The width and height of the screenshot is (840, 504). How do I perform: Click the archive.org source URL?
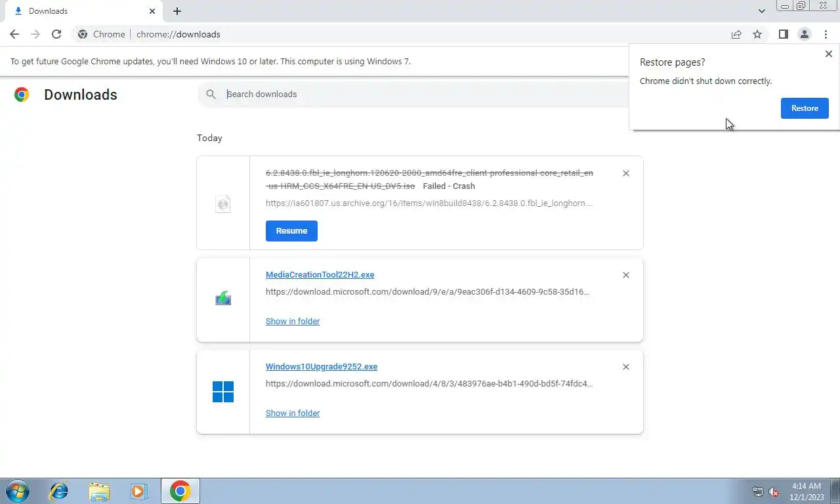tap(429, 203)
